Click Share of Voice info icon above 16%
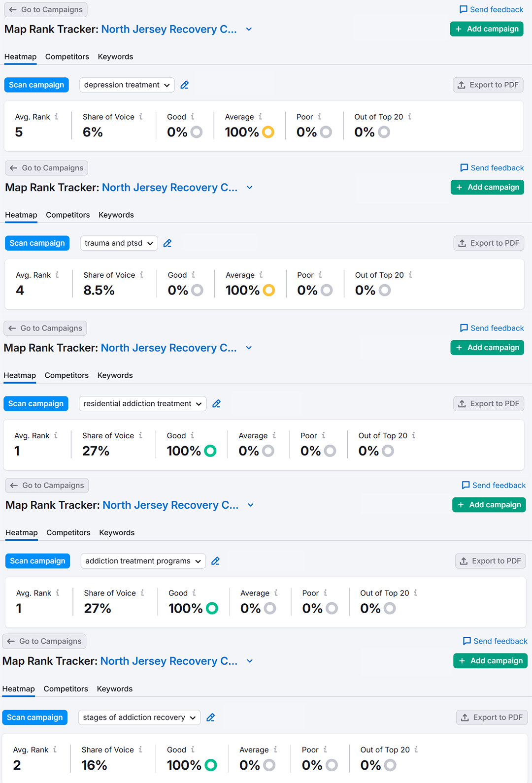Screen dimensions: 532x783 (x=140, y=750)
